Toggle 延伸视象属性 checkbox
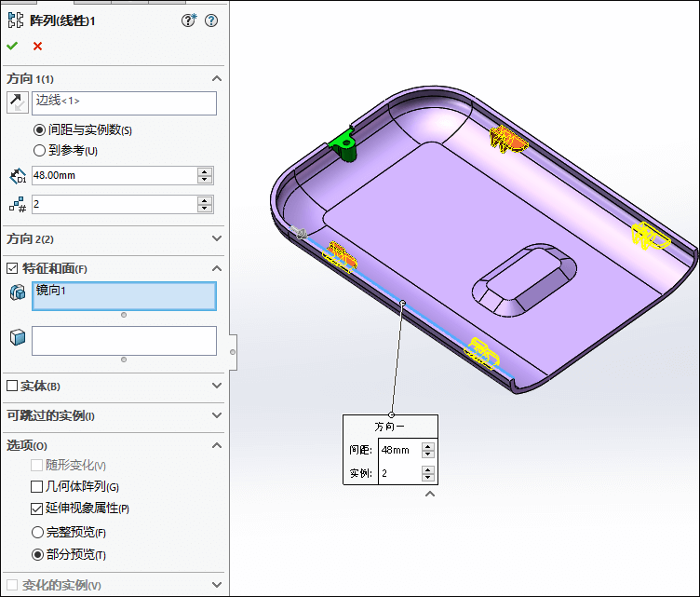The width and height of the screenshot is (700, 597). point(36,509)
